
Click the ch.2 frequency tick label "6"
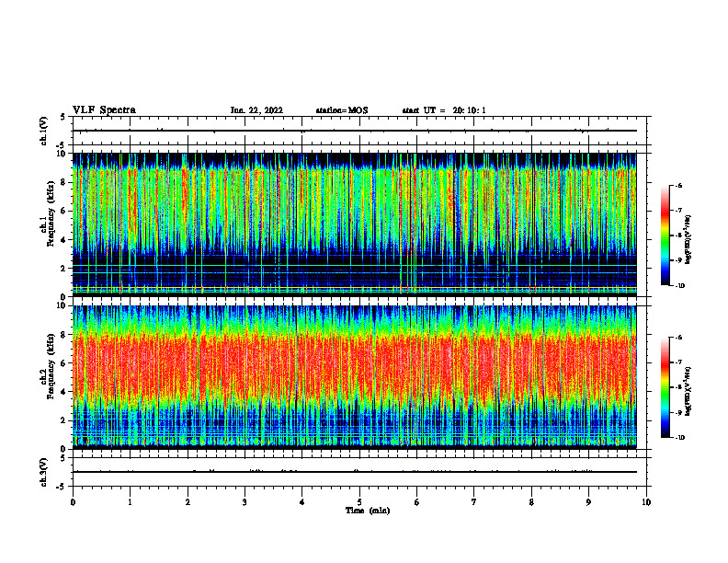(x=64, y=363)
